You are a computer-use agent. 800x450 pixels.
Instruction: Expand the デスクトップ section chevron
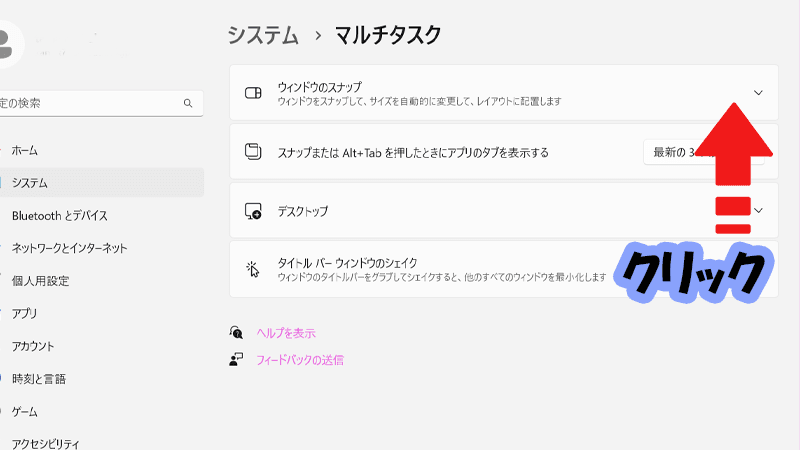759,211
